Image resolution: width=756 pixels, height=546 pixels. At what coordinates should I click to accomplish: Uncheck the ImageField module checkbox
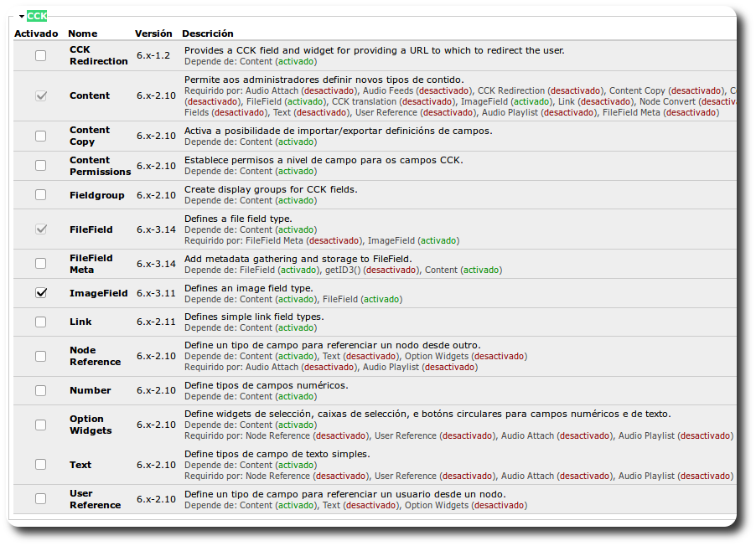click(41, 293)
